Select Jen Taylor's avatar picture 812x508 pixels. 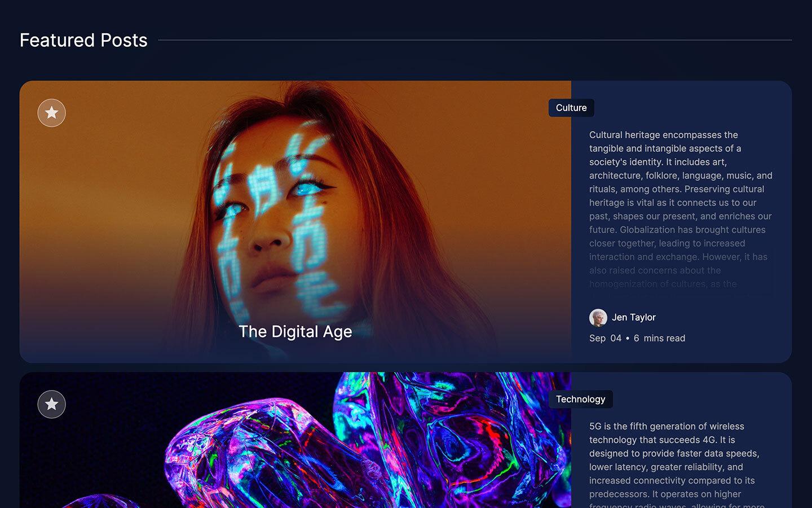(x=597, y=317)
